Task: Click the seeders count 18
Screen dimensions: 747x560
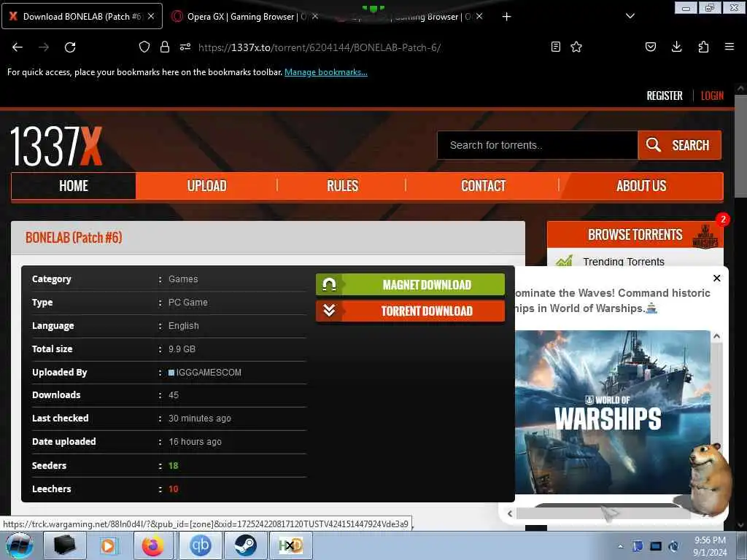Action: coord(174,466)
